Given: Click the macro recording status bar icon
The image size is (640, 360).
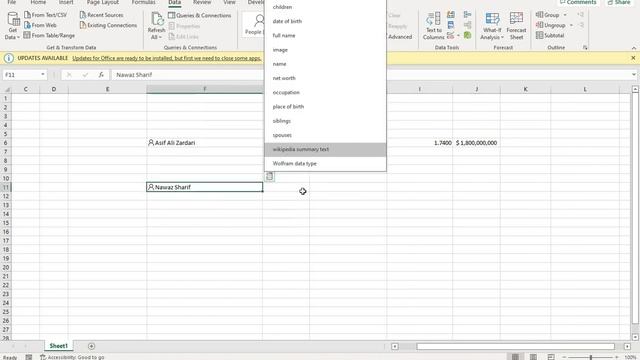Looking at the screenshot, I should click(x=29, y=357).
